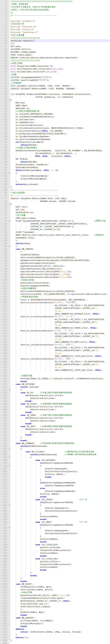110x644 pixels.
Task: Collapse the switch(HIWORD(wParam)) block fold
Action: pyautogui.click(x=10, y=449)
